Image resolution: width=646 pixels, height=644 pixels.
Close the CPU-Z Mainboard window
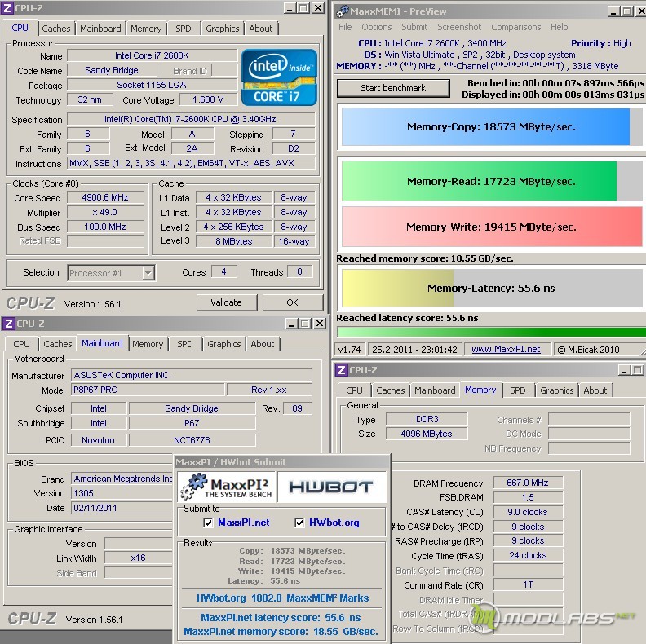click(x=320, y=324)
